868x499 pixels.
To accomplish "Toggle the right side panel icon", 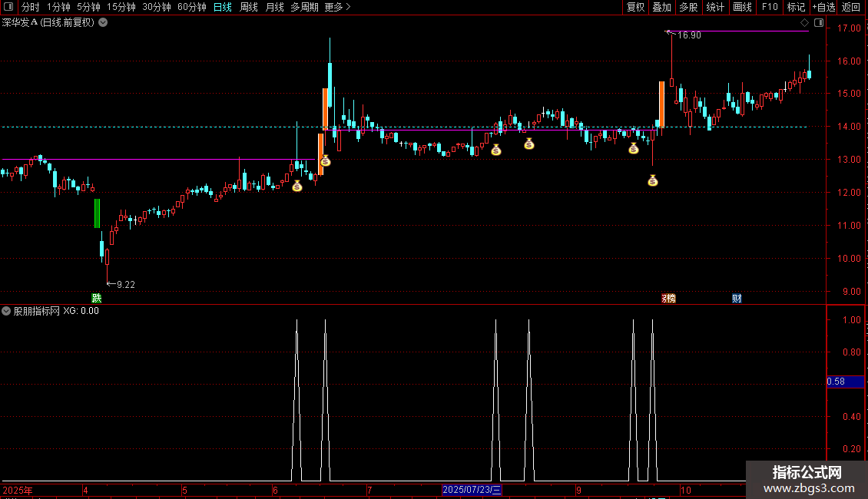I will tap(819, 23).
